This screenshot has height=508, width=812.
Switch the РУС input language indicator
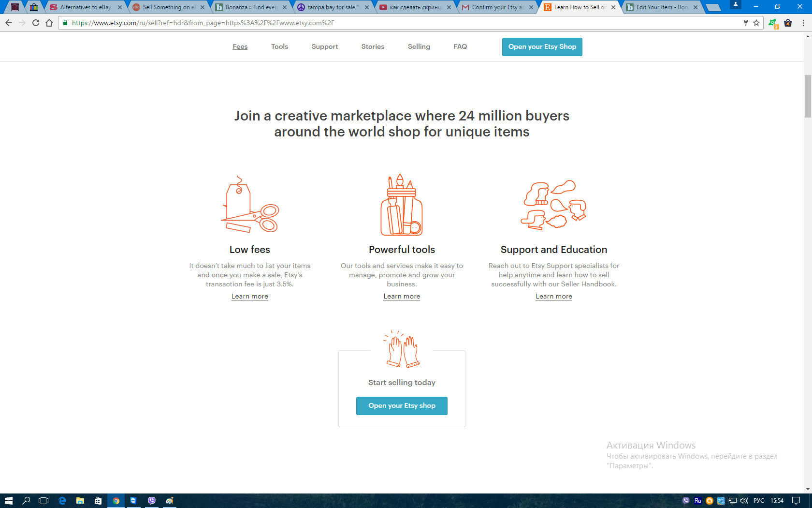pos(759,501)
